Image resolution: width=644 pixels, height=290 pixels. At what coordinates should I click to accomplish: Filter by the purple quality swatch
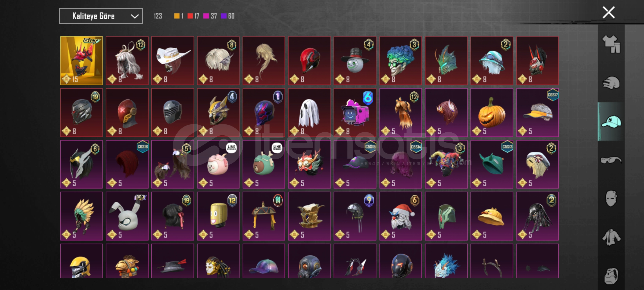tap(224, 16)
